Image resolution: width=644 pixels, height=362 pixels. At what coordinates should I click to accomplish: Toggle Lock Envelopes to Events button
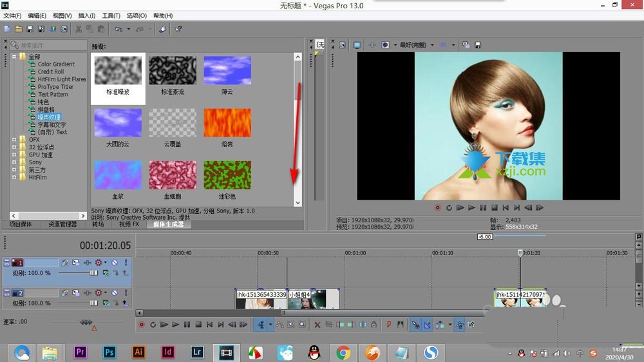click(x=460, y=325)
